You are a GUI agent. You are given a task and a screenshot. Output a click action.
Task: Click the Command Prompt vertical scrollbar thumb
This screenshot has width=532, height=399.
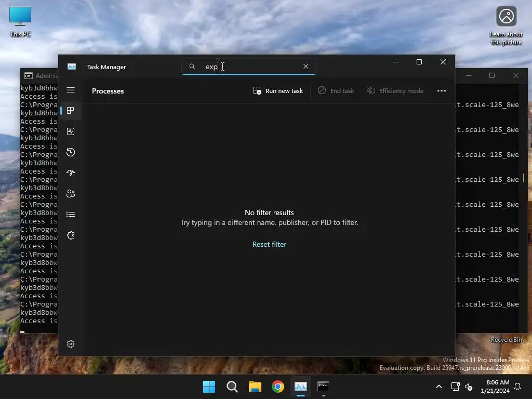[524, 178]
